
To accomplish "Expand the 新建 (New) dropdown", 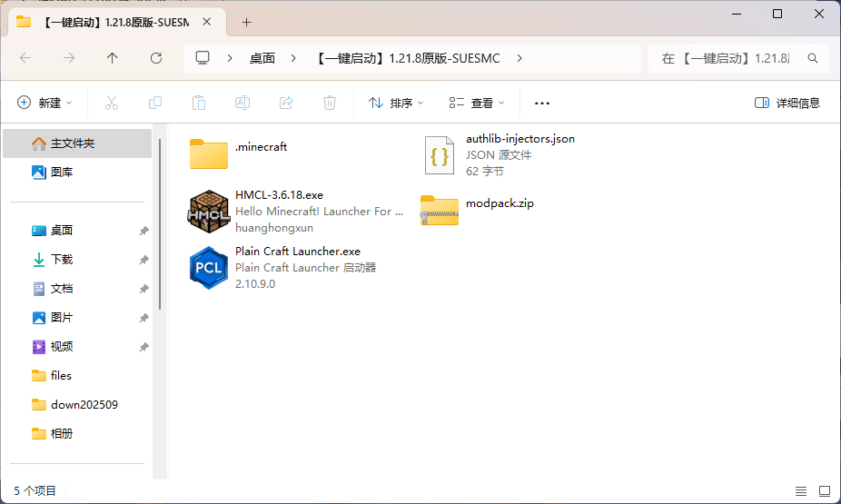I will (45, 103).
